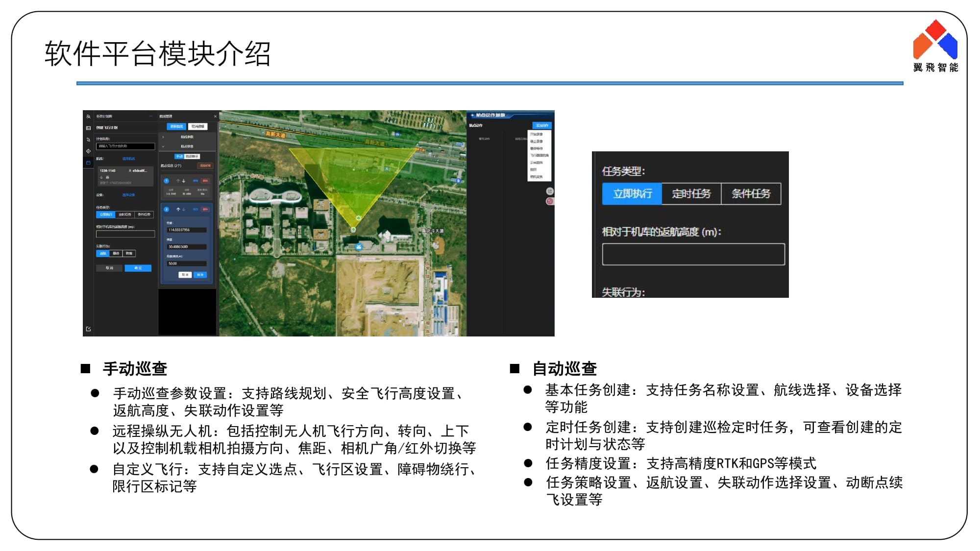Viewport: 980px width, 551px height.
Task: Click the 选择航线 link
Action: pyautogui.click(x=128, y=159)
